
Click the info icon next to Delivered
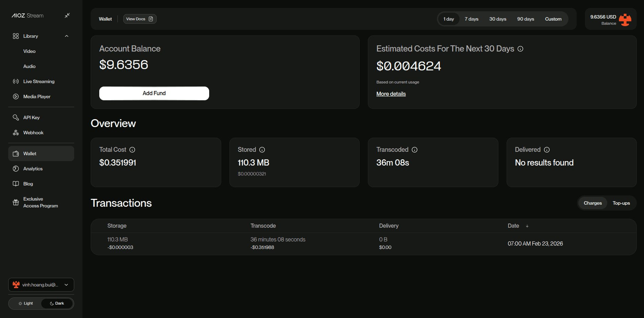547,150
